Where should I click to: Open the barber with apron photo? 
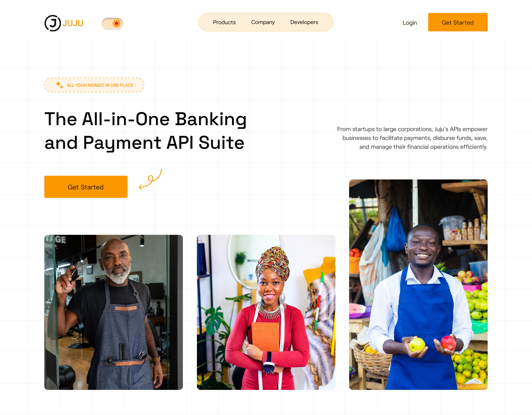coord(114,312)
